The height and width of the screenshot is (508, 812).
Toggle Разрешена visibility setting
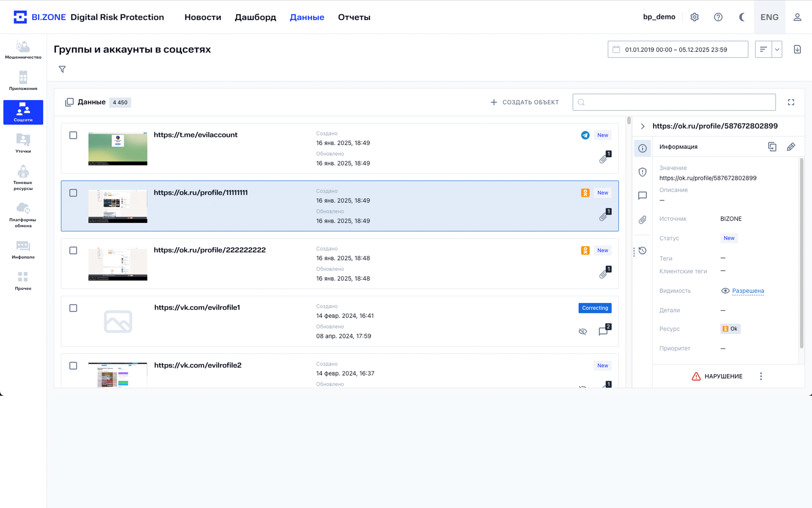[x=748, y=291]
